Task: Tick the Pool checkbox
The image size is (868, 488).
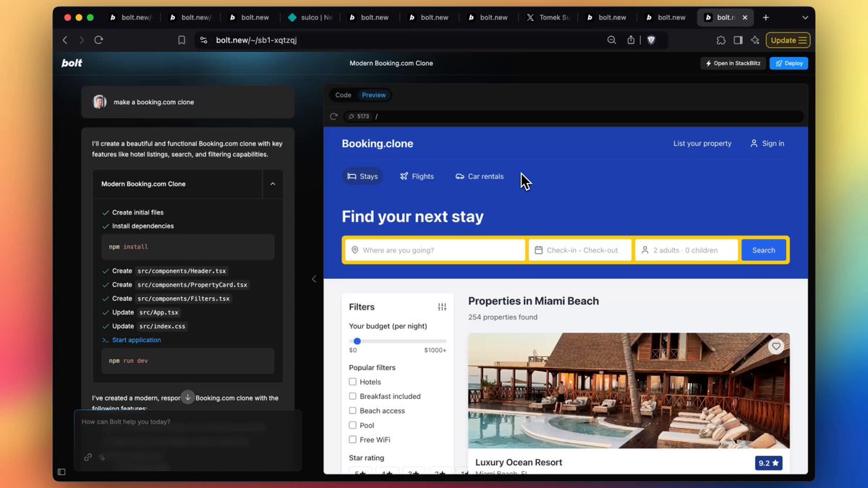Action: point(353,425)
